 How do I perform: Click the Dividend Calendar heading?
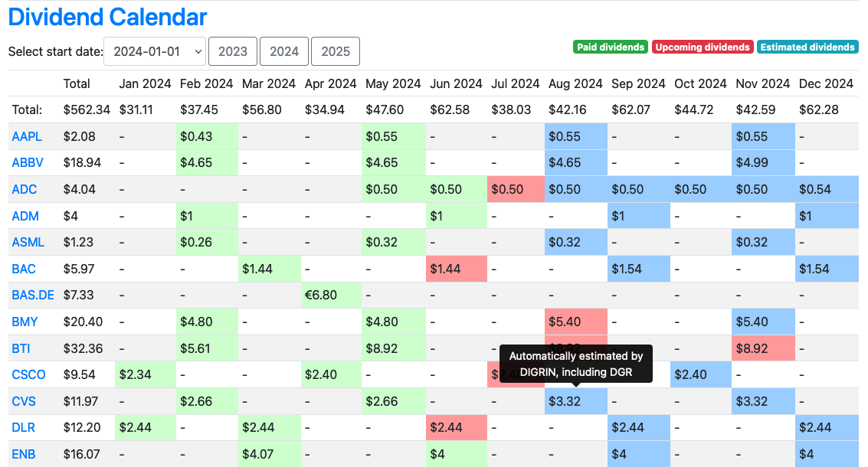coord(107,17)
